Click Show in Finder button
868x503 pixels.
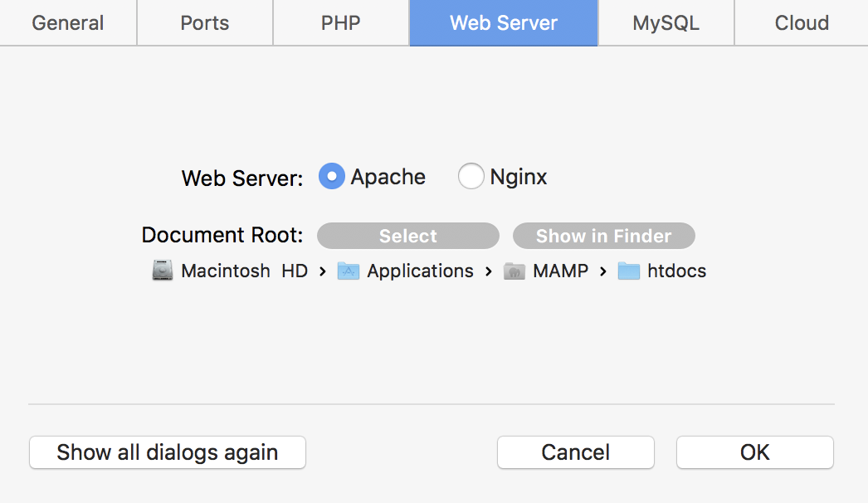[603, 236]
